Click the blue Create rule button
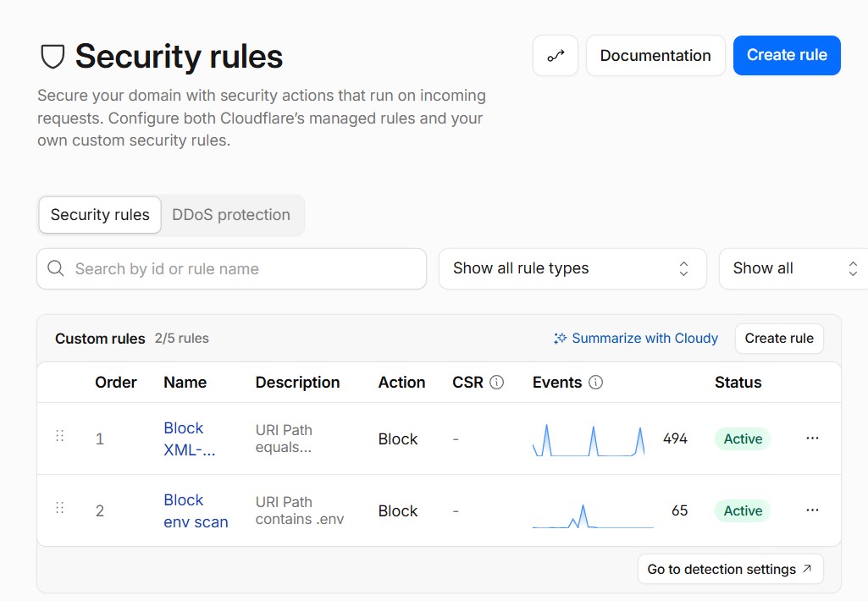The image size is (868, 601). point(787,55)
